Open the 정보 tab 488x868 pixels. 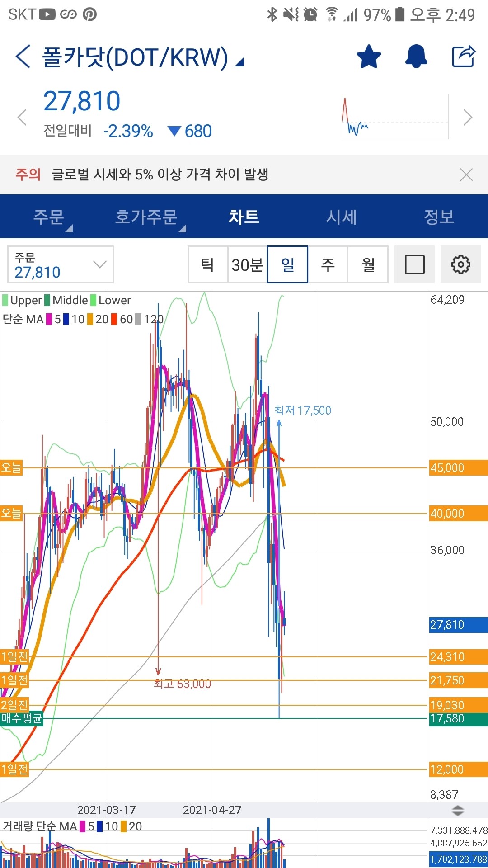[439, 217]
